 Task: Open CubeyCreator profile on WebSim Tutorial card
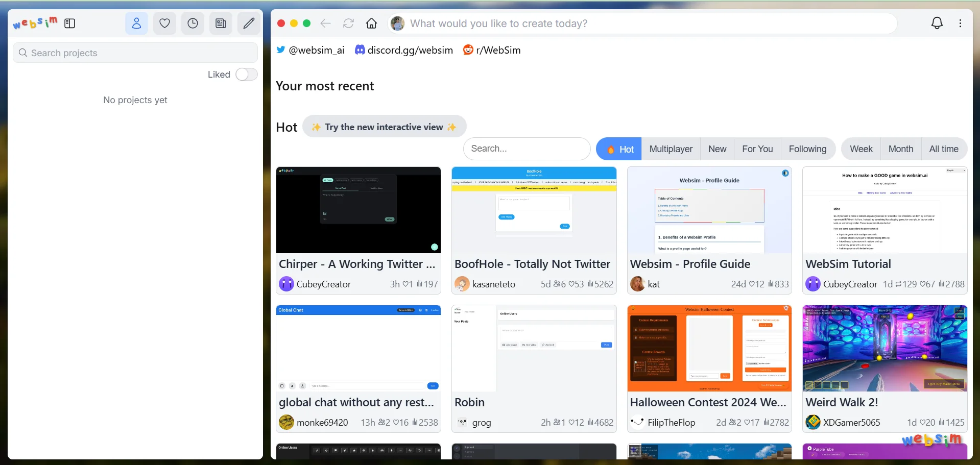coord(850,284)
